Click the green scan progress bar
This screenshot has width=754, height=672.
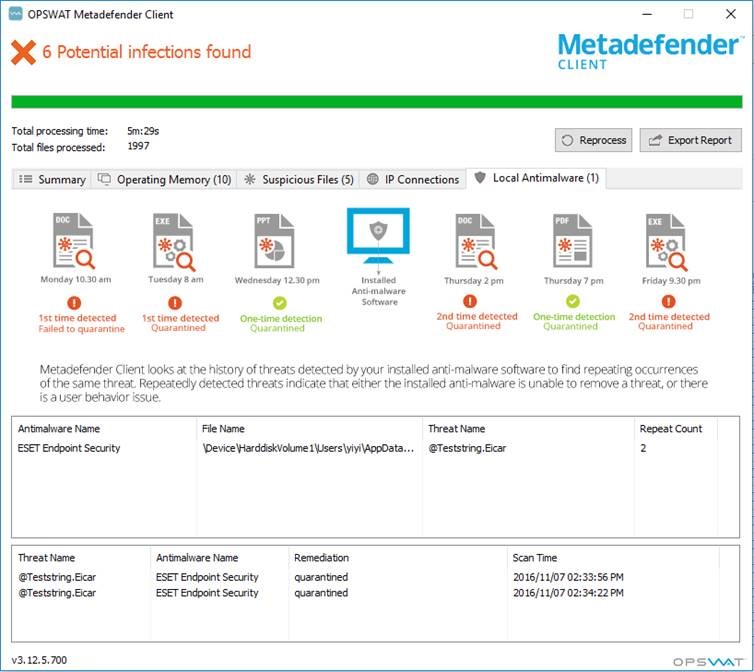[377, 101]
